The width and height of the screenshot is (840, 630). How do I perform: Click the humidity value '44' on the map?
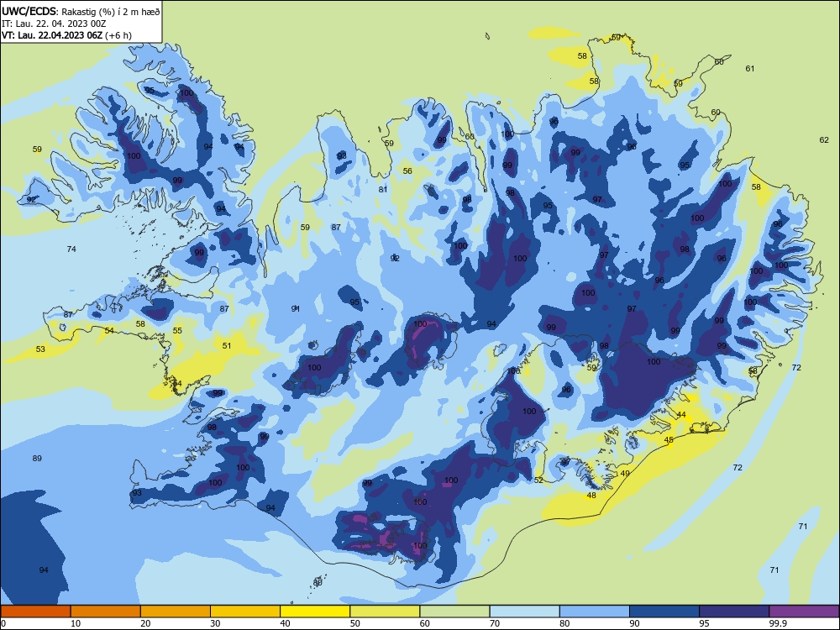pyautogui.click(x=681, y=415)
